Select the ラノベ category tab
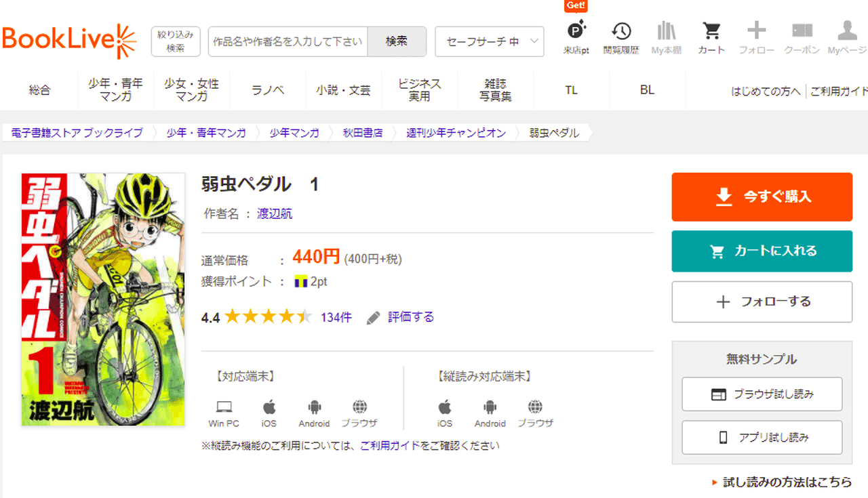868x498 pixels. 268,90
